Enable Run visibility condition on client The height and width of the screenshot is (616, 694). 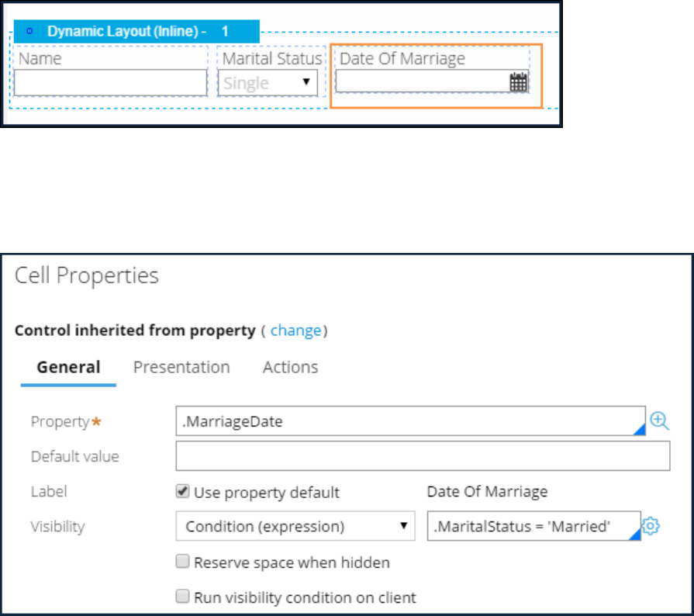[183, 597]
